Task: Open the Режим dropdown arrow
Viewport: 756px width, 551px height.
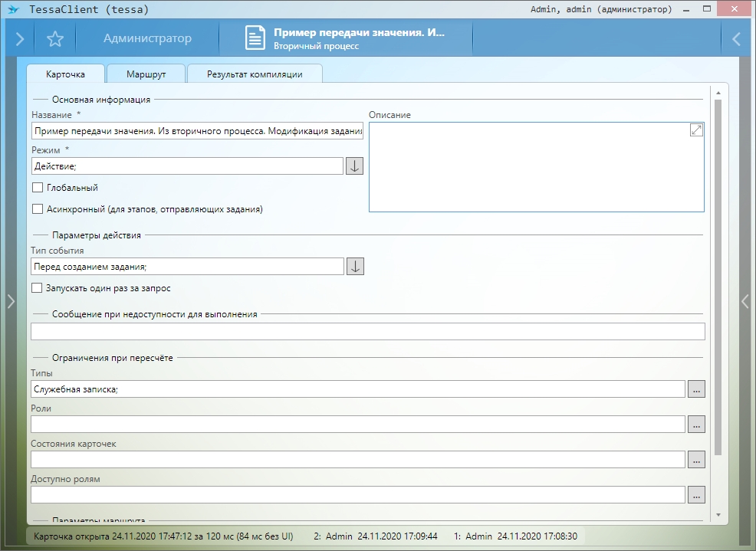Action: tap(354, 166)
